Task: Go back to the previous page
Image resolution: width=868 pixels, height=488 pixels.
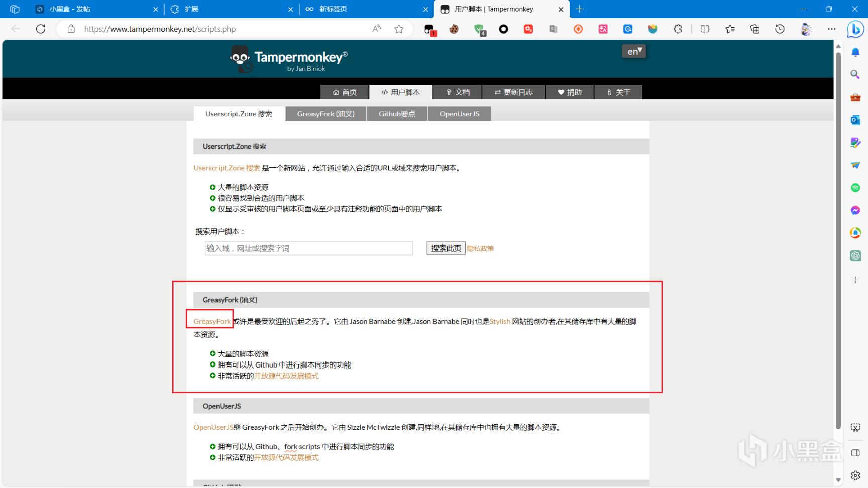Action: [x=16, y=29]
